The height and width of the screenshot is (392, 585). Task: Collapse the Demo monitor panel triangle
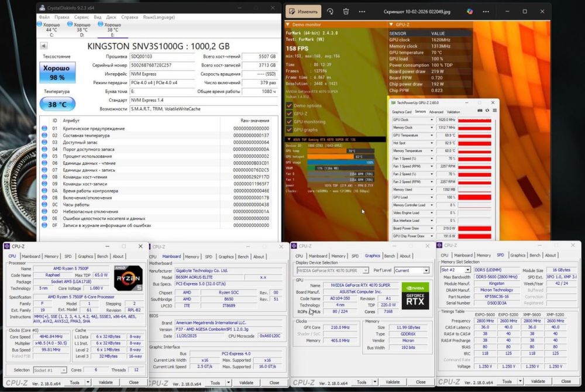coord(288,25)
